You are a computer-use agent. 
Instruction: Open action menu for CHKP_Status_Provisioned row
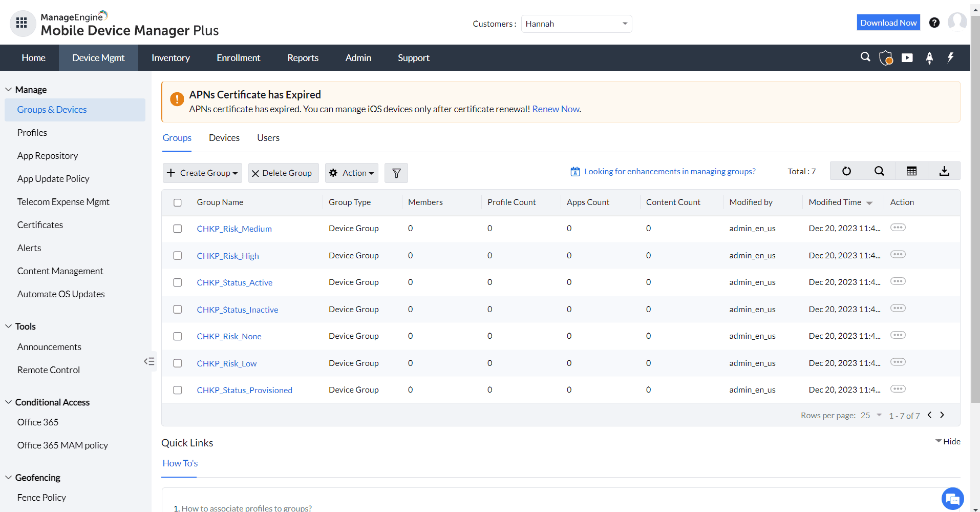pyautogui.click(x=898, y=389)
